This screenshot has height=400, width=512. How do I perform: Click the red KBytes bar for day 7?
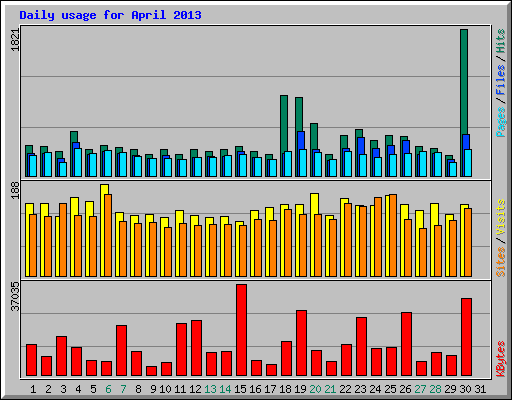(x=121, y=350)
